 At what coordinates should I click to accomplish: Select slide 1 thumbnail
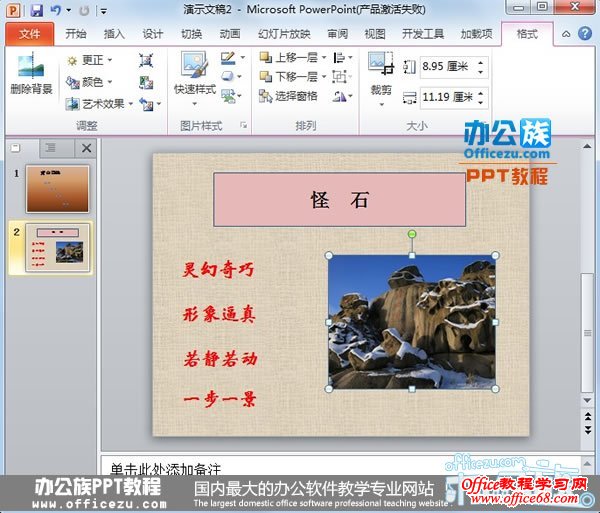pyautogui.click(x=57, y=188)
